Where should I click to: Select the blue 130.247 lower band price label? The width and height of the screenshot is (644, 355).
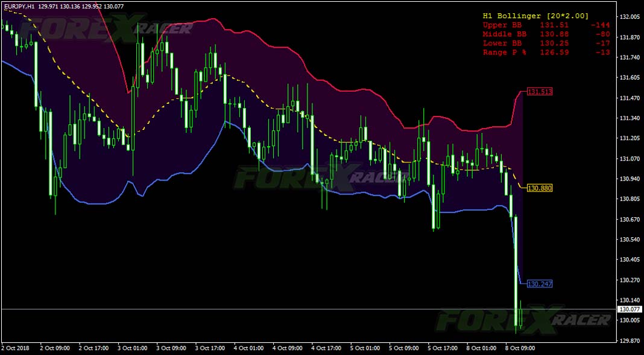click(x=540, y=284)
